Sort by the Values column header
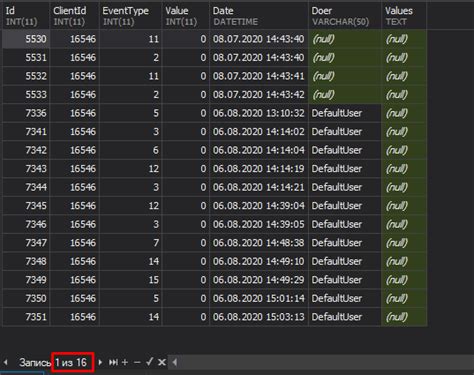The image size is (474, 375). 404,16
